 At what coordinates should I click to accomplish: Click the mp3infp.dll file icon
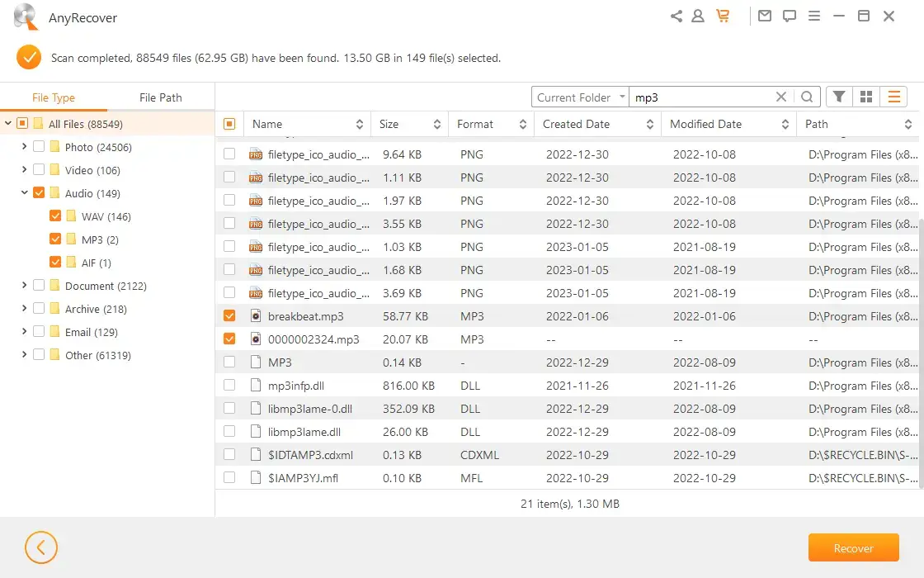coord(256,385)
